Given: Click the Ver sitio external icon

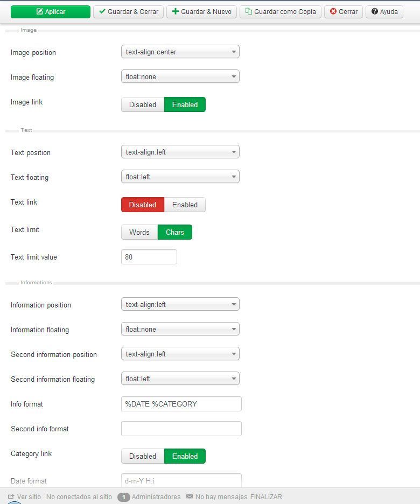Looking at the screenshot, I should pos(11,496).
